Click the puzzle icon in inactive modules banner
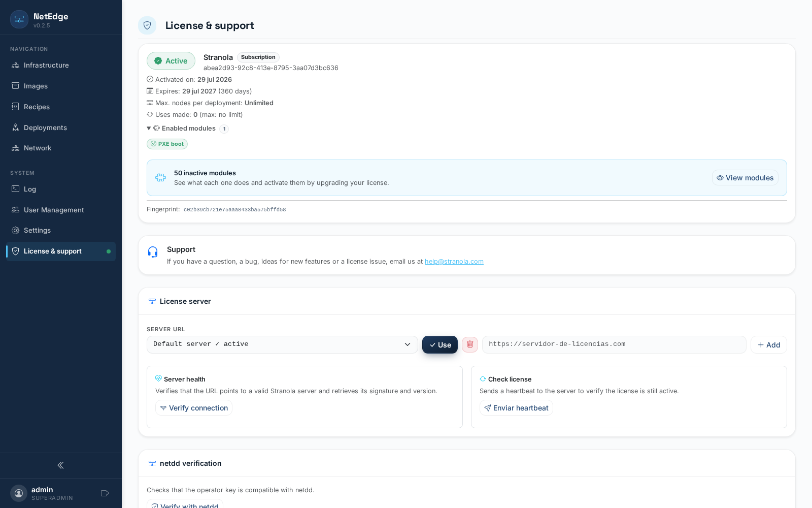This screenshot has height=508, width=812. (x=161, y=178)
